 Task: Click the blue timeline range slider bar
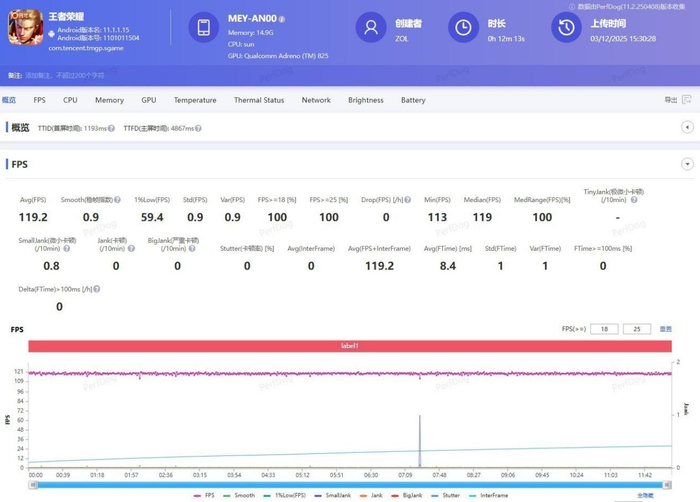350,484
